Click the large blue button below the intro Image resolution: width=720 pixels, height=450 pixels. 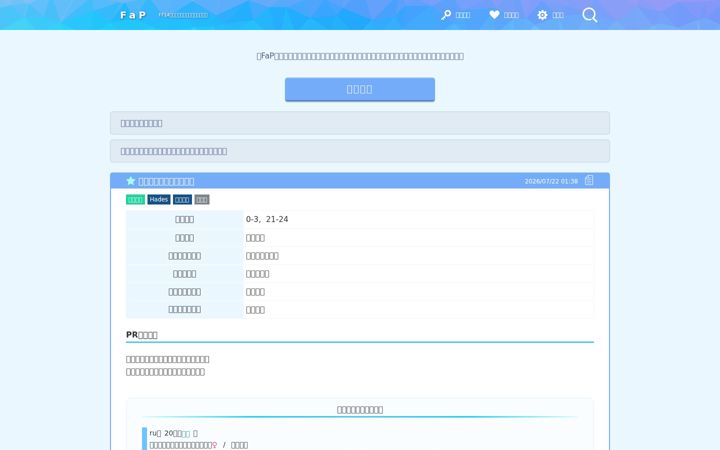click(x=360, y=89)
